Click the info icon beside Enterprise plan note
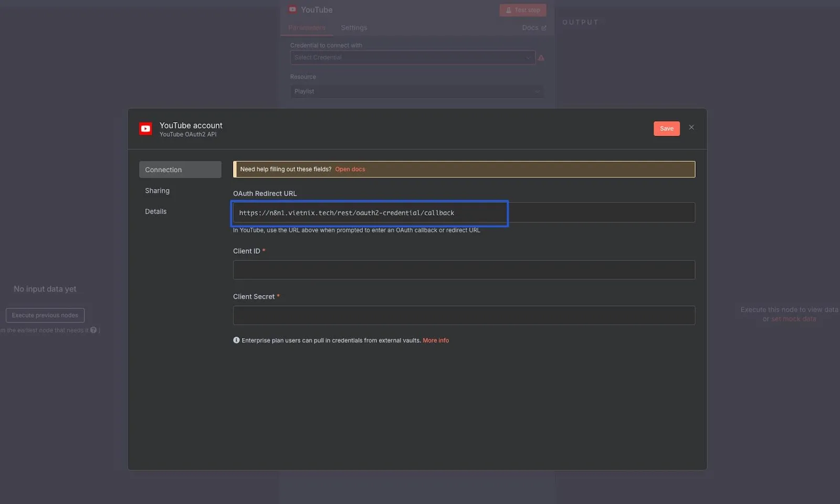Viewport: 840px width, 504px height. pyautogui.click(x=236, y=340)
